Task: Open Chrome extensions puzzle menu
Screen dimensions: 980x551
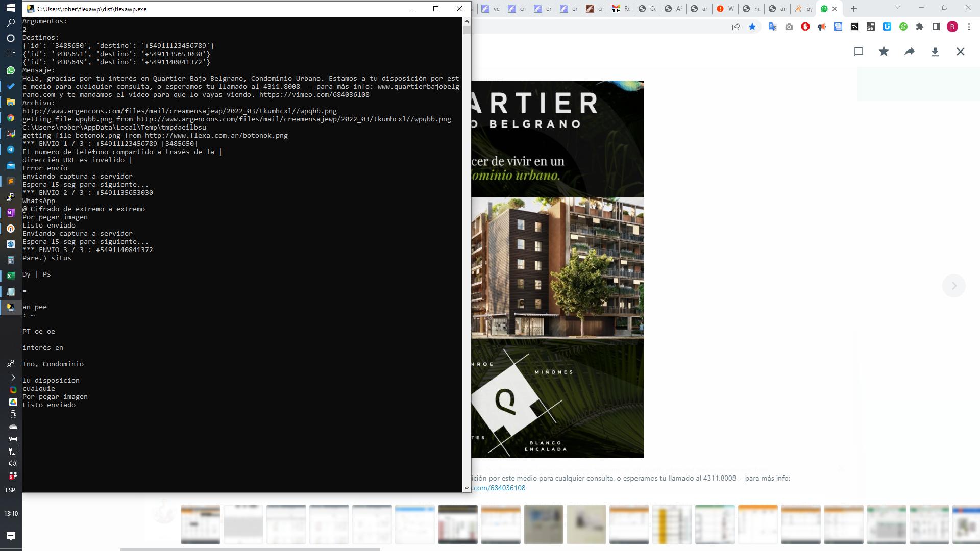Action: (x=920, y=27)
